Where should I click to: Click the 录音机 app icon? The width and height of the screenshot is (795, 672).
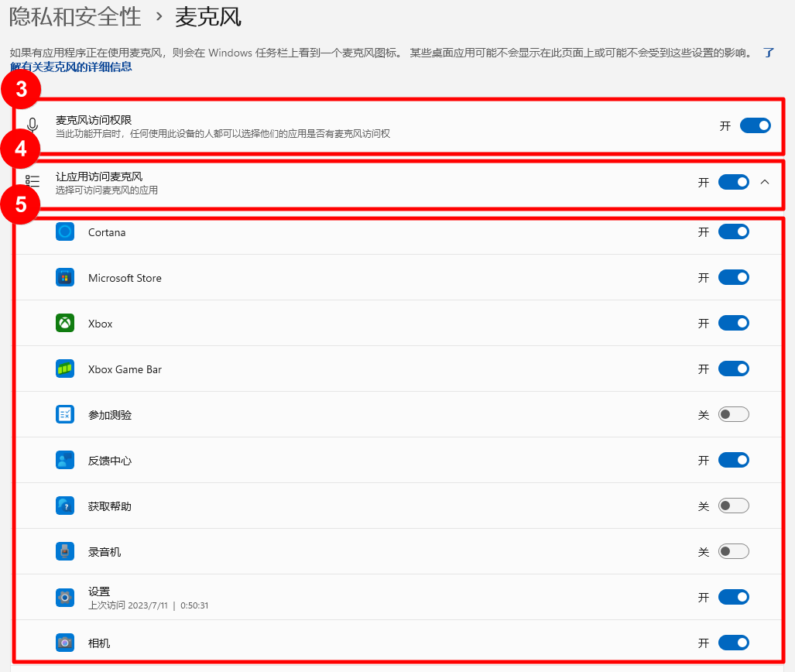click(65, 551)
